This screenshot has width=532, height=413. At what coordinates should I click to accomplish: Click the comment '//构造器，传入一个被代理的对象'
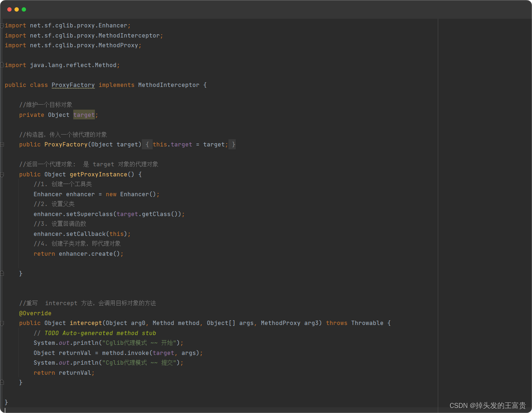(63, 135)
